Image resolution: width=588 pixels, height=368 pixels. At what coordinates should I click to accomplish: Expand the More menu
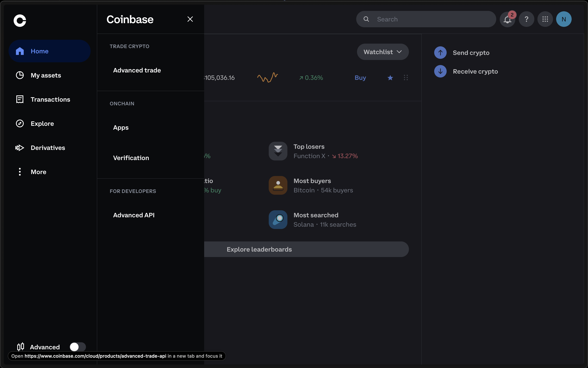50,172
